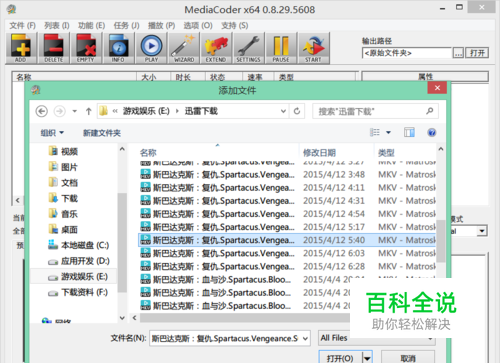Expand the view options dropdown arrow
Viewport: 500px width, 363px height.
[388, 132]
